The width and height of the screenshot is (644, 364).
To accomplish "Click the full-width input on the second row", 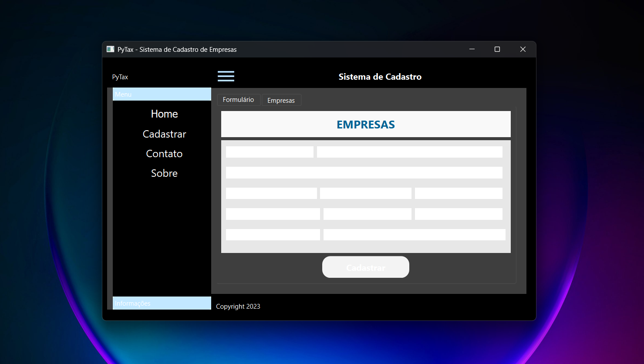I will (x=364, y=172).
